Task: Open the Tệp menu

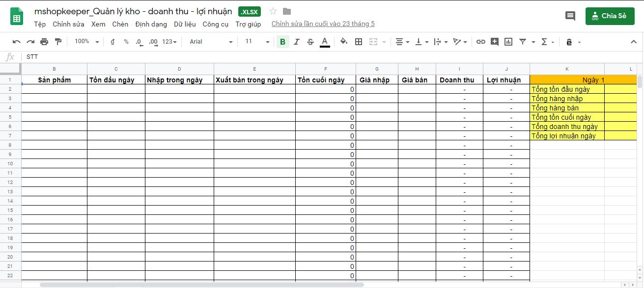Action: [40, 24]
